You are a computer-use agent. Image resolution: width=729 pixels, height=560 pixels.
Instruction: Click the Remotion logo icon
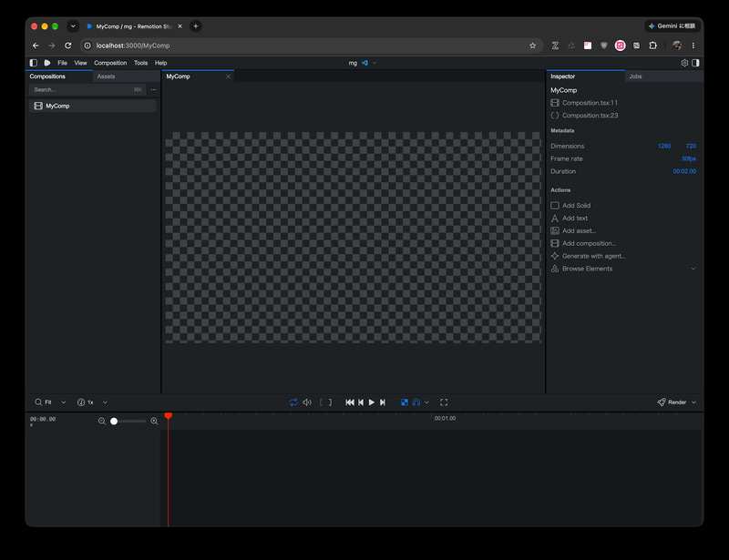[x=47, y=63]
